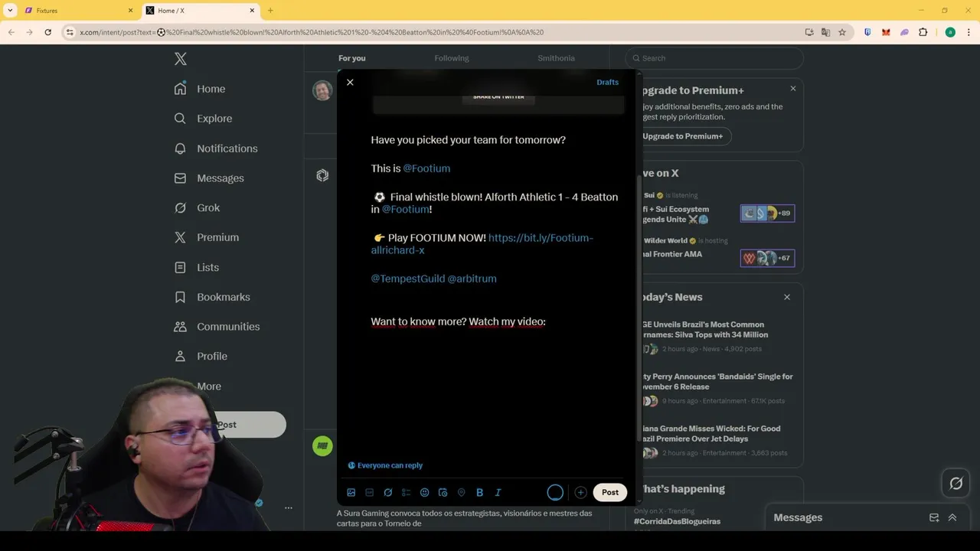Add a poll to the post
The image size is (980, 551).
pyautogui.click(x=407, y=493)
